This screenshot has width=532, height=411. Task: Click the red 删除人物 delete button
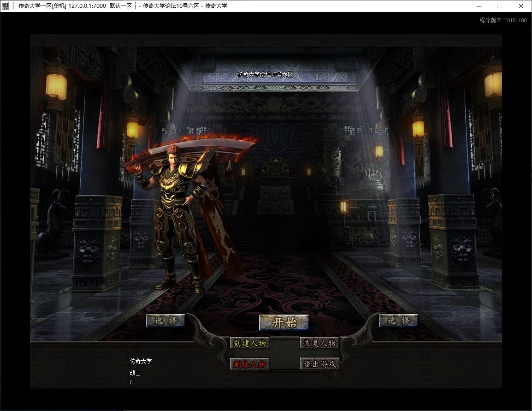tap(250, 364)
